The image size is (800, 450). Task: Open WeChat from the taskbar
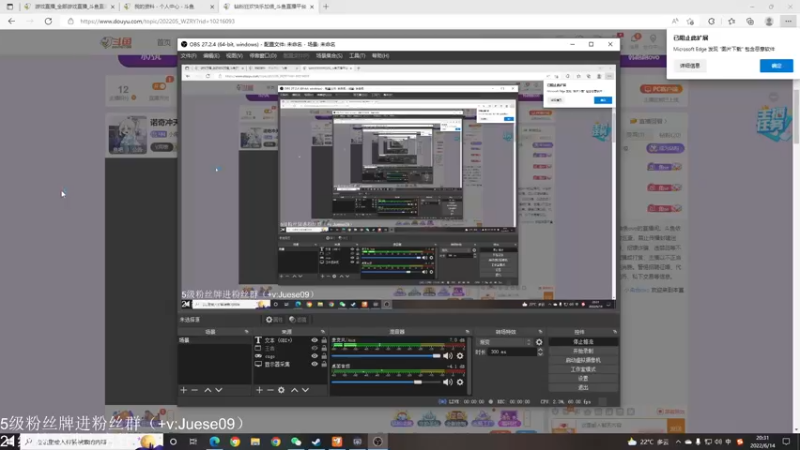[296, 442]
